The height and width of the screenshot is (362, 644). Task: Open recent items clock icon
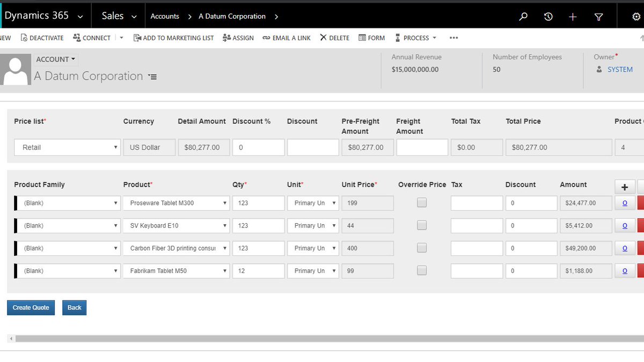tap(548, 17)
